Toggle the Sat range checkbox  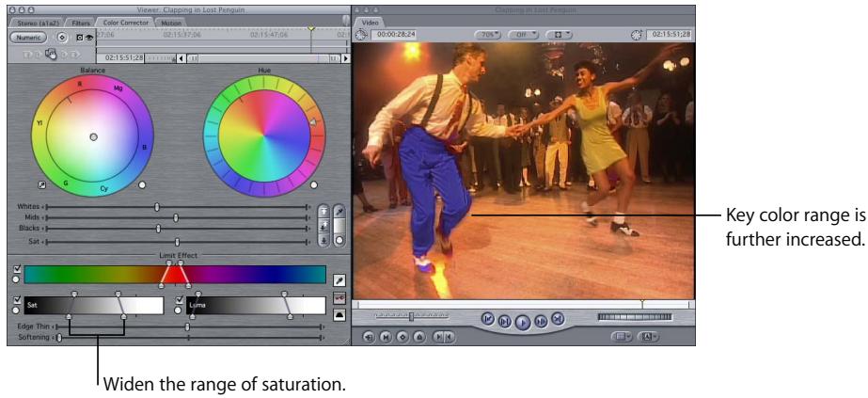(x=17, y=300)
